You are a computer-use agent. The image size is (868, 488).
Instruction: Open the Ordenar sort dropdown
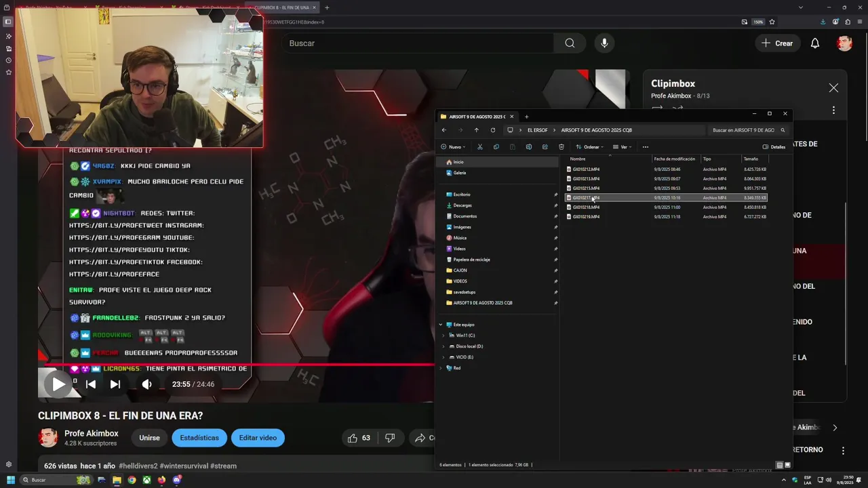(590, 147)
